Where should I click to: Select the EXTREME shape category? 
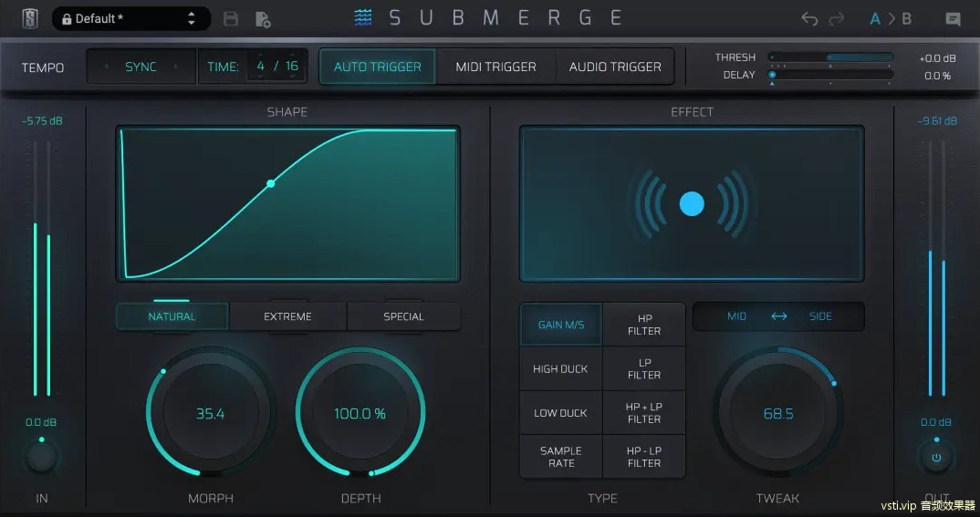(287, 316)
